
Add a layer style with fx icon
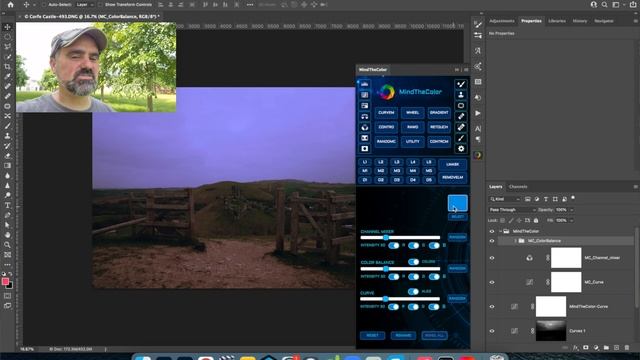[x=576, y=348]
